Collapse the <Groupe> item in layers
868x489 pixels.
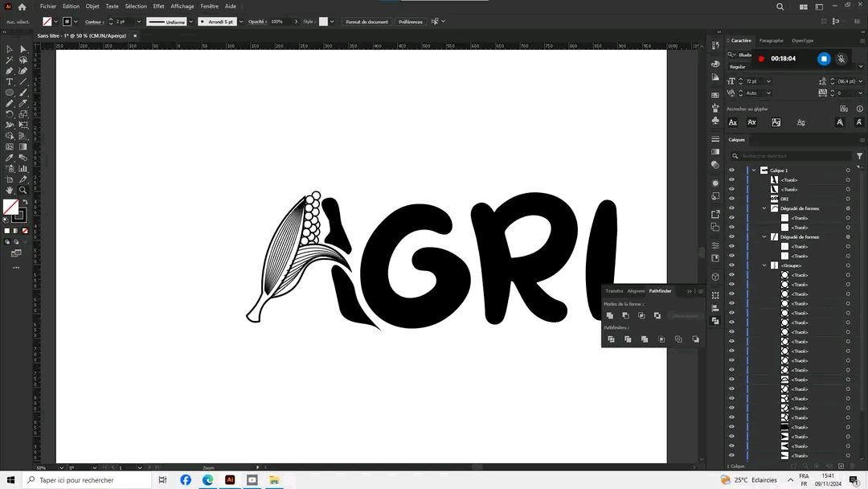point(765,265)
